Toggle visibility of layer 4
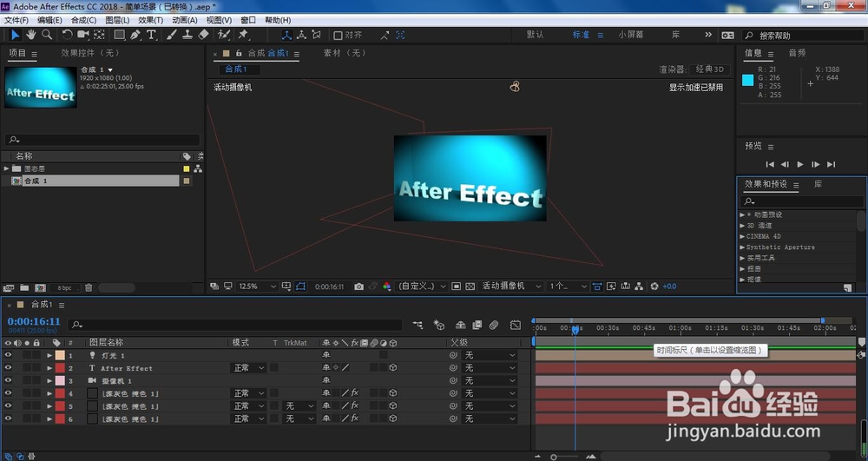Screen dimensions: 868x461 (x=8, y=393)
